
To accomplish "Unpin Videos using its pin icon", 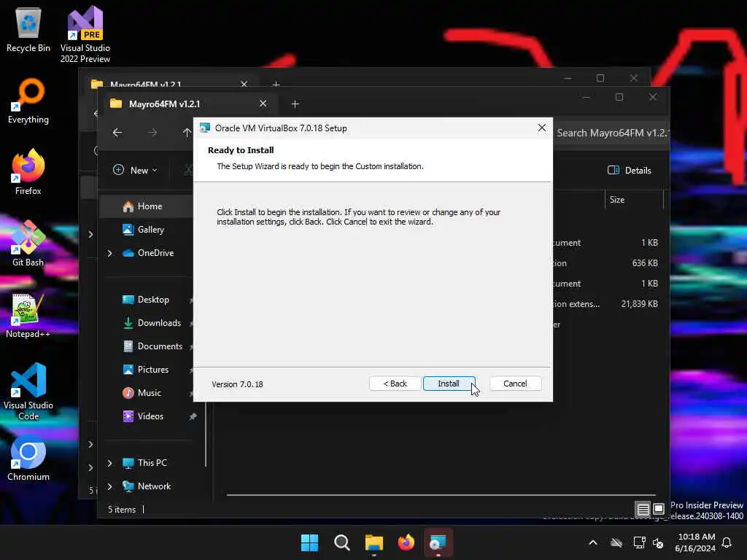I will point(193,416).
